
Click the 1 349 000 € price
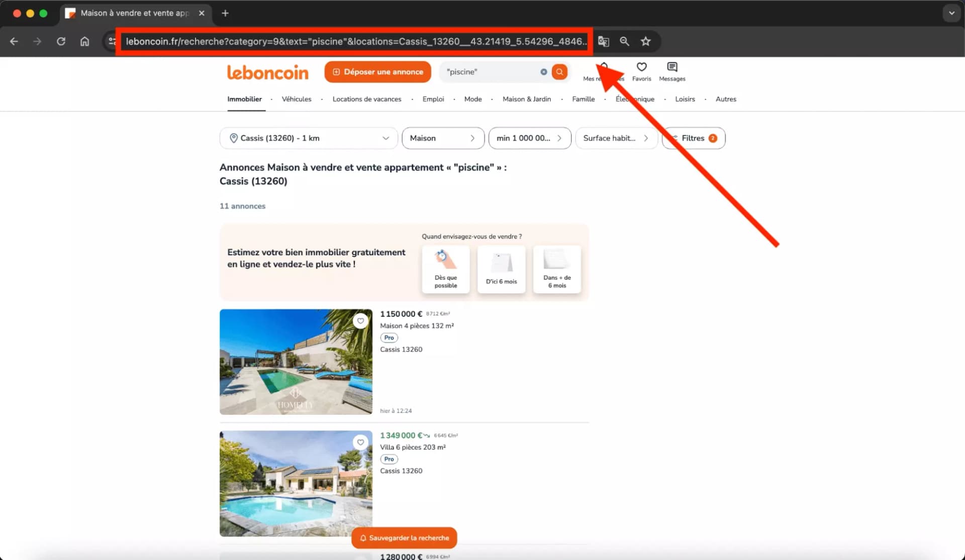(x=401, y=435)
